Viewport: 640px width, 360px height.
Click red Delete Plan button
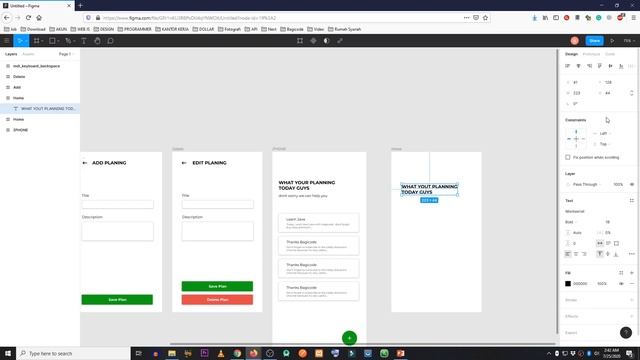point(217,300)
